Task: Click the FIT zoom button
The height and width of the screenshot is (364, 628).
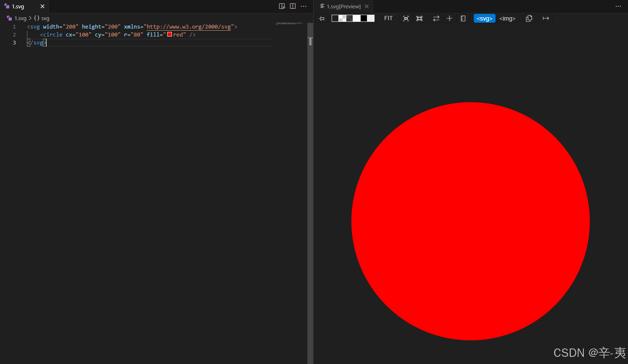Action: pos(388,18)
